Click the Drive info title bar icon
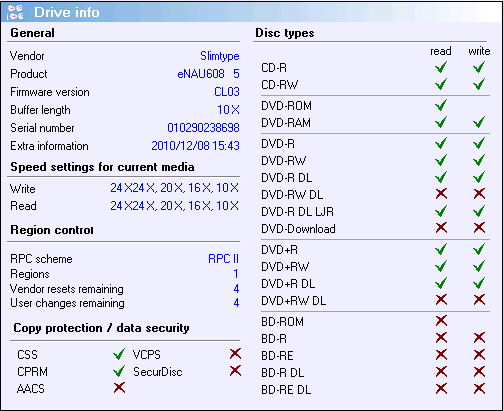The width and height of the screenshot is (504, 411). [15, 12]
